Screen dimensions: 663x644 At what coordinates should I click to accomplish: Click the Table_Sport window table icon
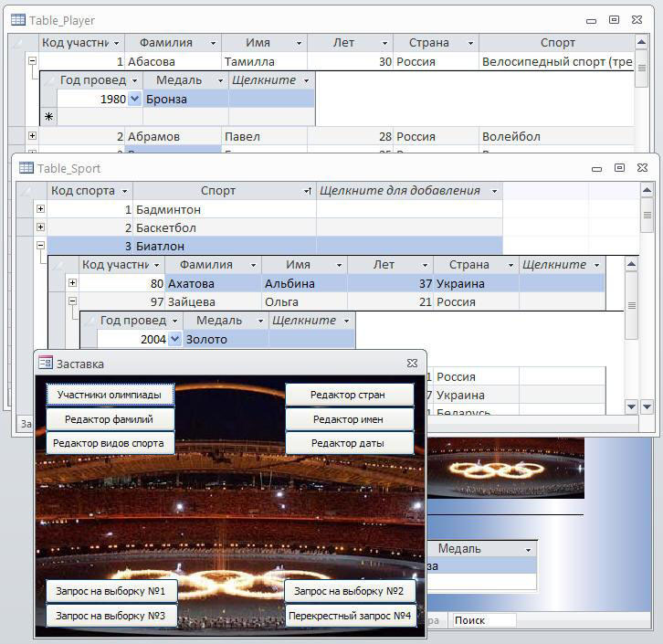point(26,168)
